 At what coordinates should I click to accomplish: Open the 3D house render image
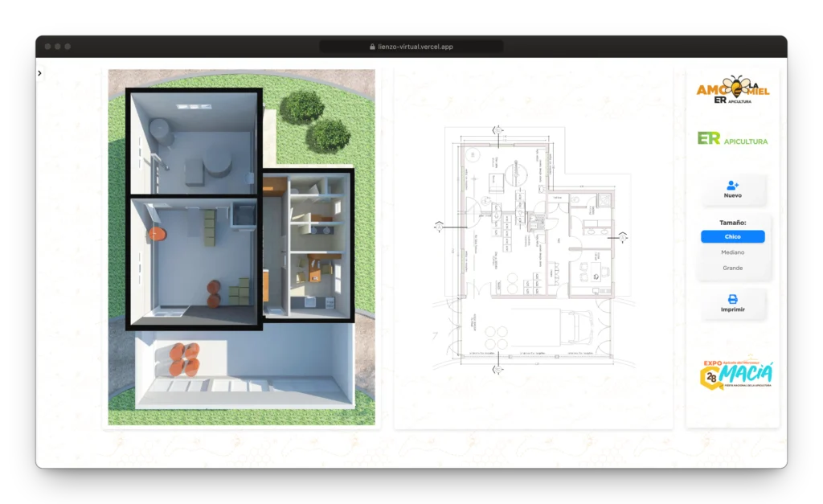point(241,248)
